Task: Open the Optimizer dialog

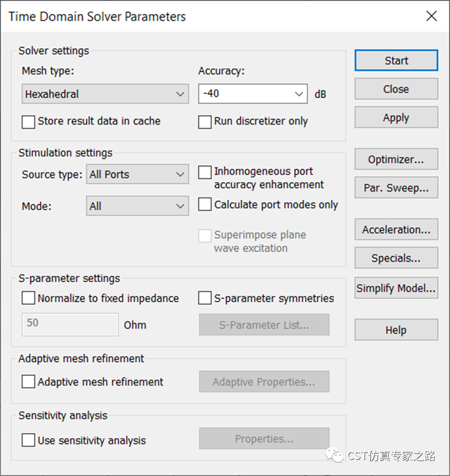Action: pyautogui.click(x=396, y=159)
